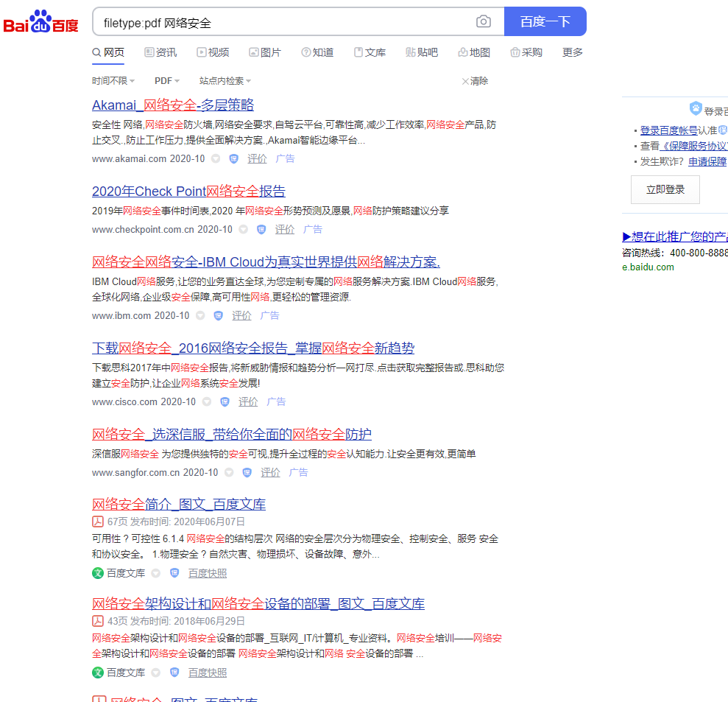The width and height of the screenshot is (728, 702).
Task: Click the Baidu logo
Action: (x=41, y=21)
